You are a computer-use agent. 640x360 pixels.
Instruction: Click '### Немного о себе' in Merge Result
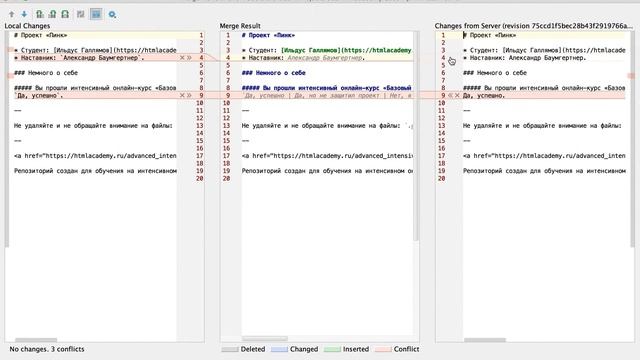pos(273,73)
